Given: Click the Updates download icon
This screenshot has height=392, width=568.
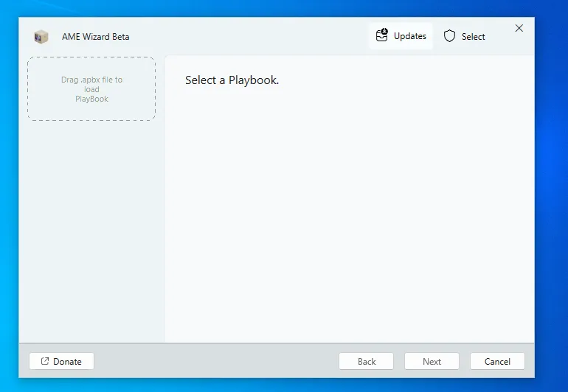Looking at the screenshot, I should coord(382,35).
